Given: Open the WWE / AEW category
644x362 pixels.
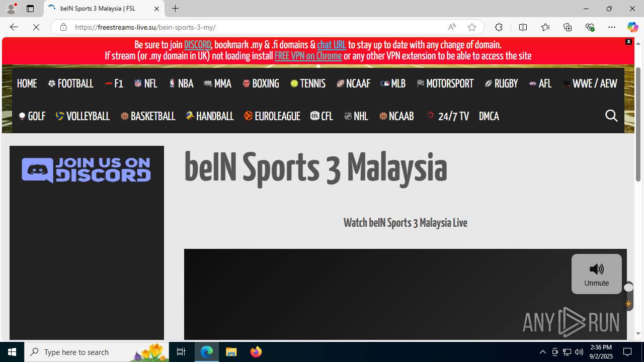Looking at the screenshot, I should click(590, 83).
